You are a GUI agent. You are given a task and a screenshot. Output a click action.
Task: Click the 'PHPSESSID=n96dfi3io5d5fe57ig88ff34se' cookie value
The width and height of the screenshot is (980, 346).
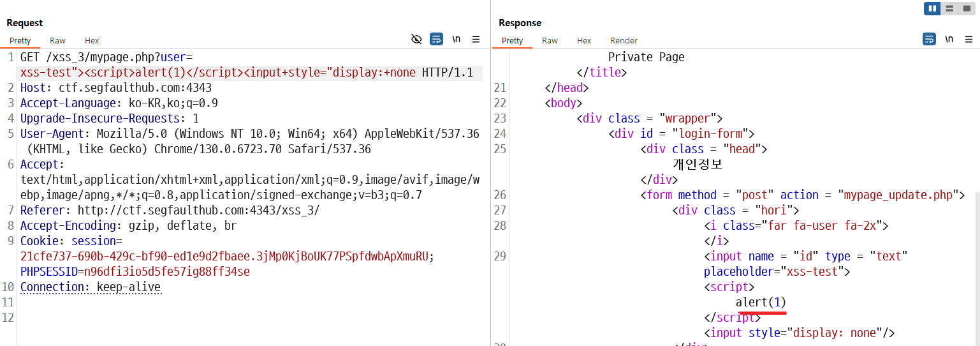coord(135,271)
